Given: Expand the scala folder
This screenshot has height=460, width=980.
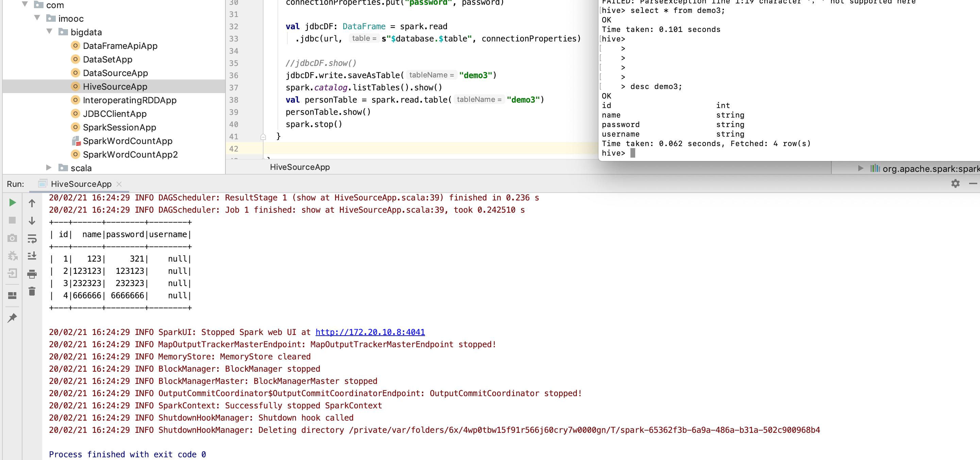Looking at the screenshot, I should pyautogui.click(x=49, y=167).
